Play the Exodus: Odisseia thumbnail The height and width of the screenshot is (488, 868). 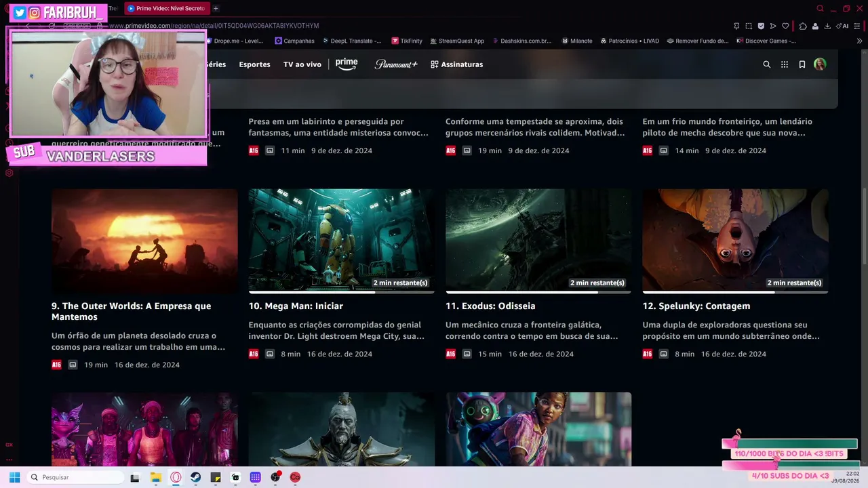tap(538, 241)
